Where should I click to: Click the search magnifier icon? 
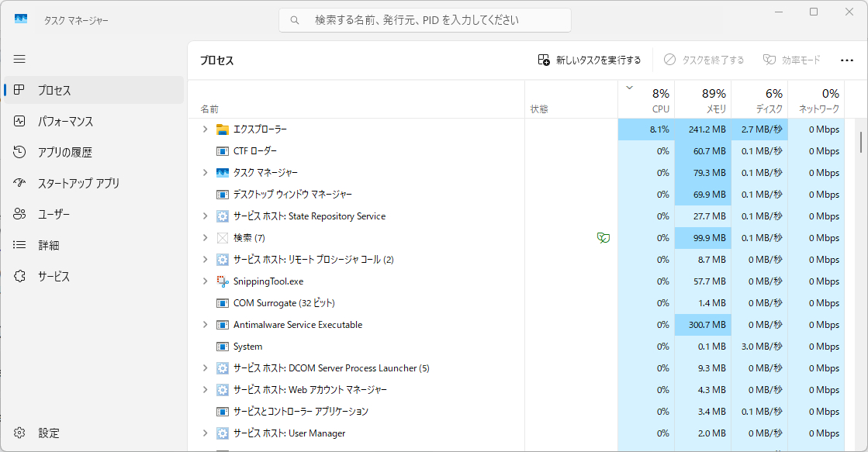(295, 20)
